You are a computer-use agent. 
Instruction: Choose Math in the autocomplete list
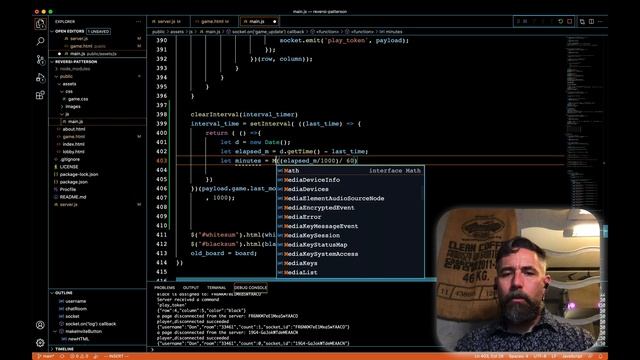point(350,171)
